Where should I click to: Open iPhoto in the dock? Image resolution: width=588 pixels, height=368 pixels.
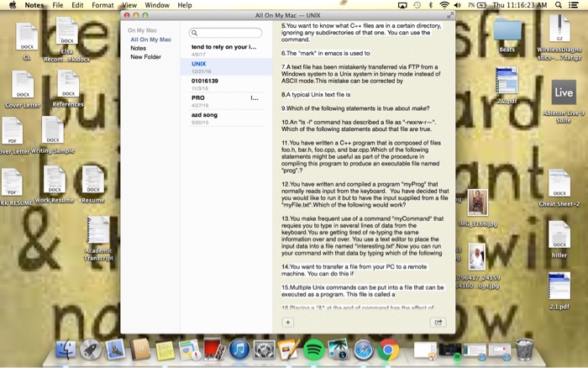point(339,350)
